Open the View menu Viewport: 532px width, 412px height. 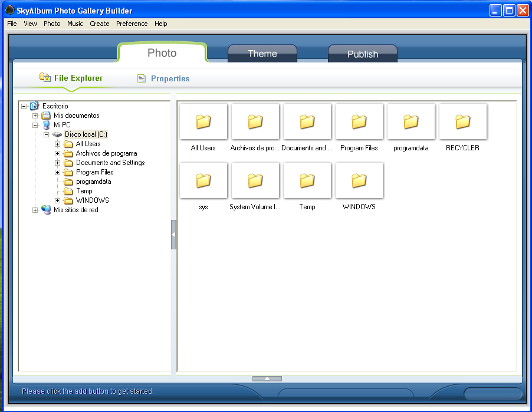pyautogui.click(x=30, y=24)
